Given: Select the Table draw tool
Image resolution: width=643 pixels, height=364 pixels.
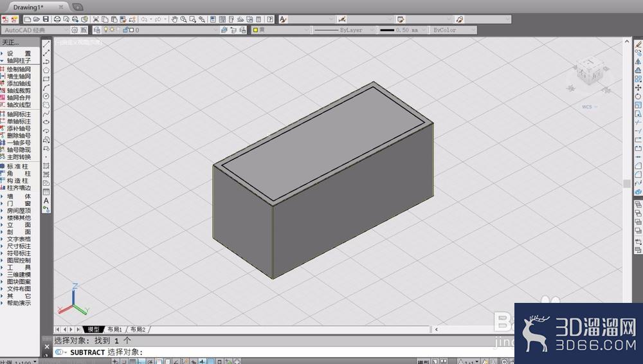Looking at the screenshot, I should tap(46, 192).
